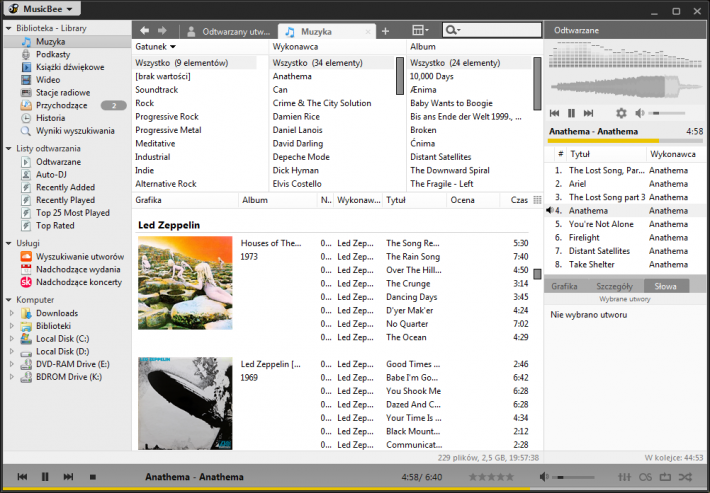This screenshot has height=493, width=710.
Task: Collapse the Listy odtwarzania section
Action: click(x=8, y=148)
